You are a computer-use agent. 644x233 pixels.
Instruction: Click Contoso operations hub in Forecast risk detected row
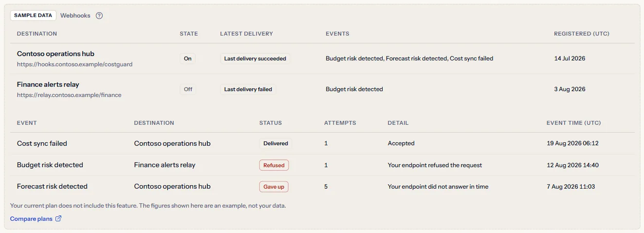click(172, 187)
